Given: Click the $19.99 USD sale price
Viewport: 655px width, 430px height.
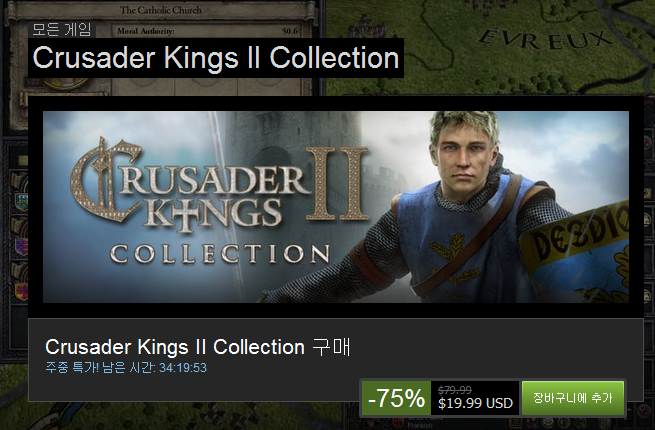Looking at the screenshot, I should 475,404.
